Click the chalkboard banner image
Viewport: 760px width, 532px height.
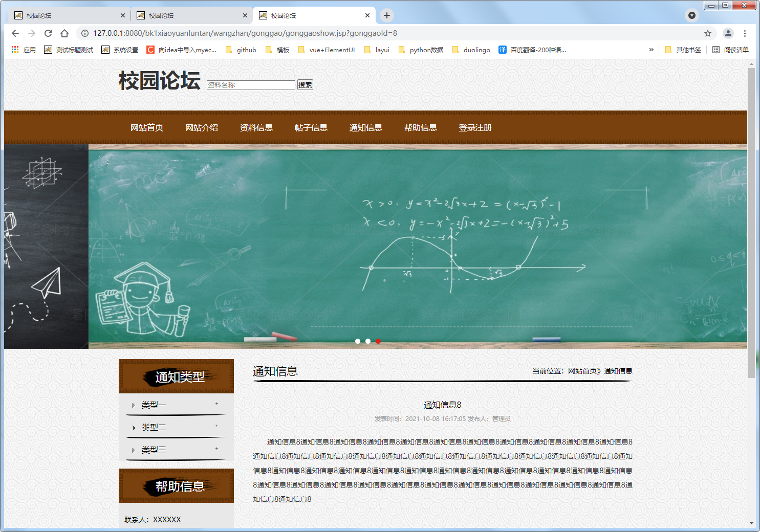click(x=418, y=247)
